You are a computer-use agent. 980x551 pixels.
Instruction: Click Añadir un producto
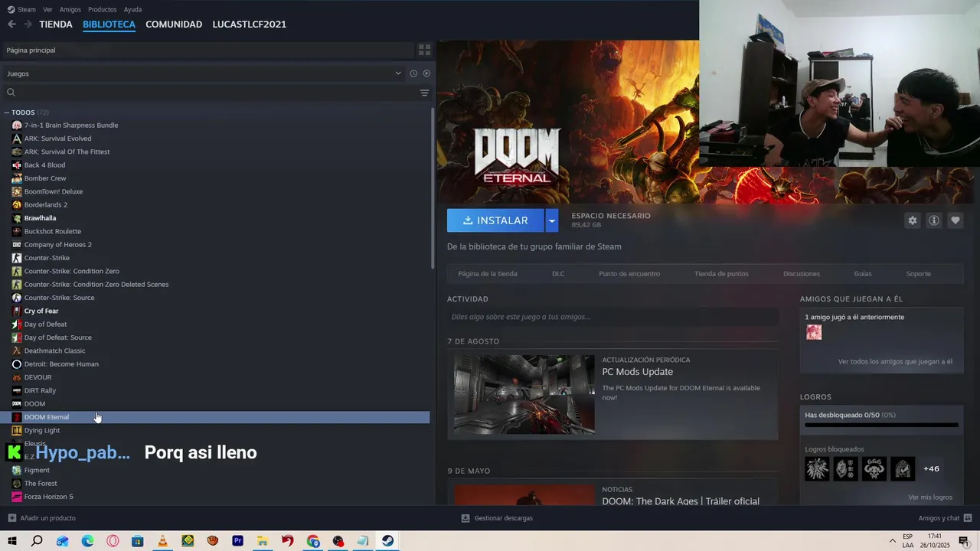coord(41,518)
